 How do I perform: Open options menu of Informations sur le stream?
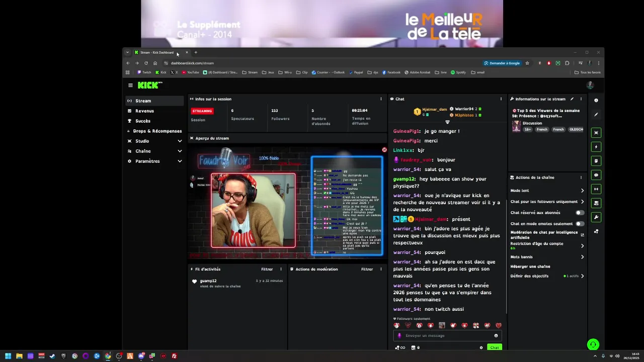[x=581, y=99]
